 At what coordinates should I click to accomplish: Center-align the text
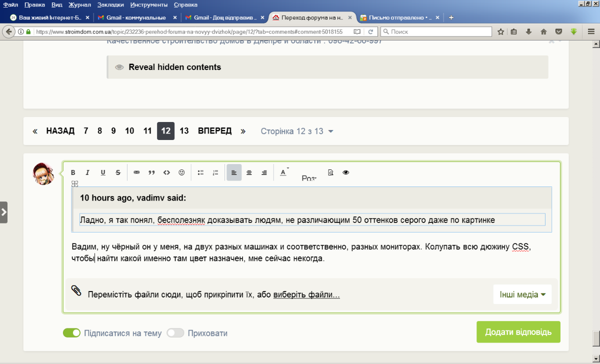click(249, 172)
